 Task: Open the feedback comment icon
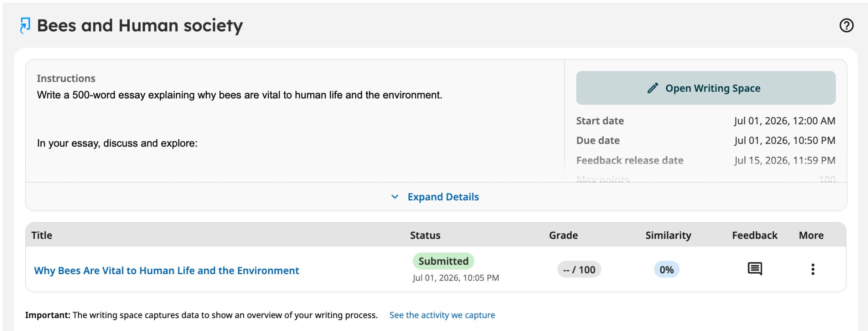[x=754, y=269]
